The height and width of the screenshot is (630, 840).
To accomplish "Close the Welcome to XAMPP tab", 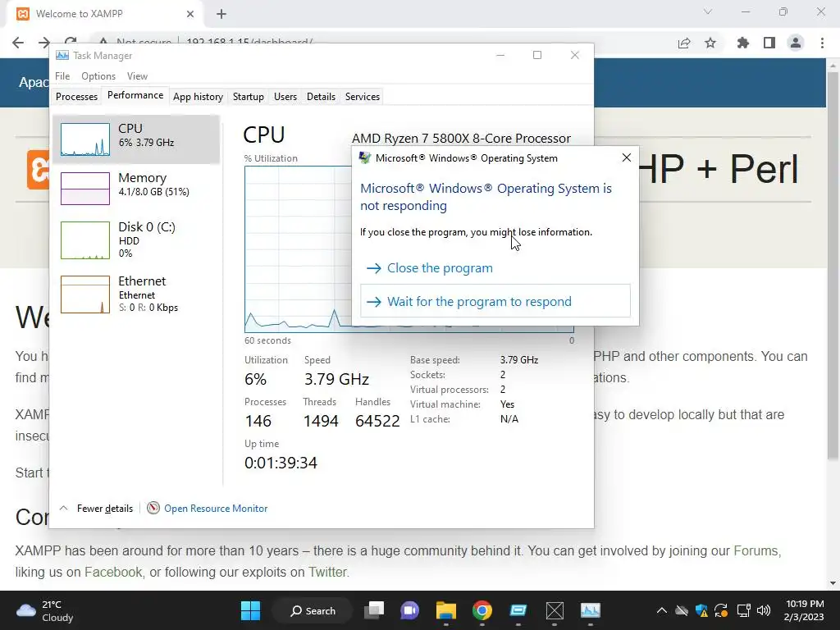I will pyautogui.click(x=190, y=14).
